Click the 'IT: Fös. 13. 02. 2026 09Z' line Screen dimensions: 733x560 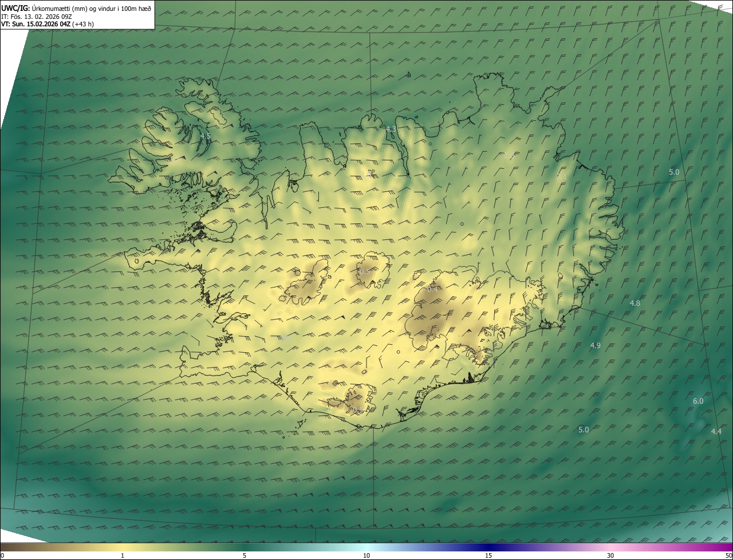(36, 17)
